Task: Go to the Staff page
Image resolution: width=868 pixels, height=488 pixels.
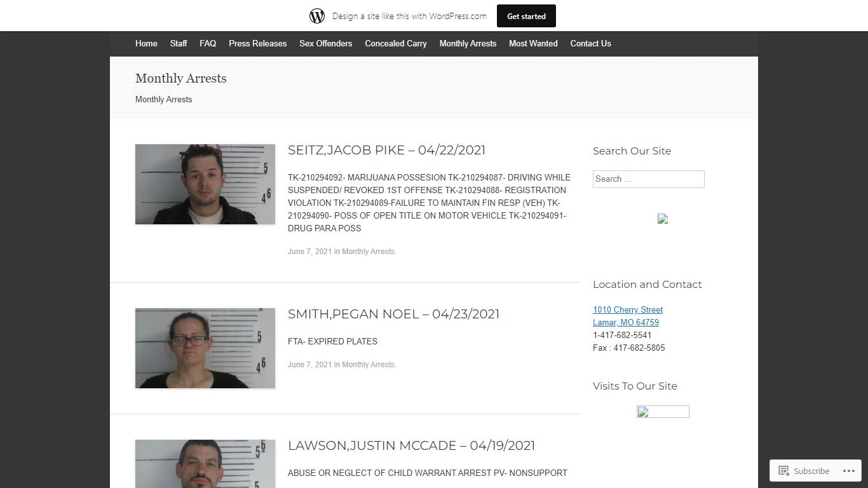Action: point(179,43)
